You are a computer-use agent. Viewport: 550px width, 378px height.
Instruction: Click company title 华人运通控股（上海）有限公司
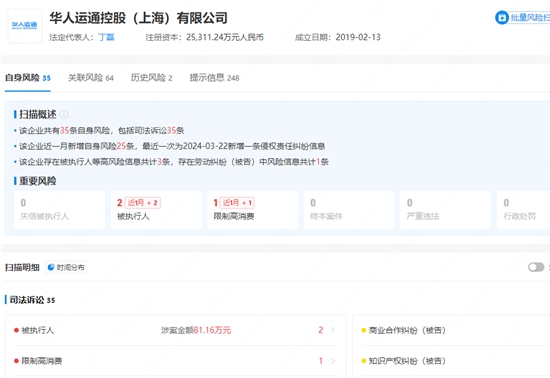pyautogui.click(x=138, y=18)
